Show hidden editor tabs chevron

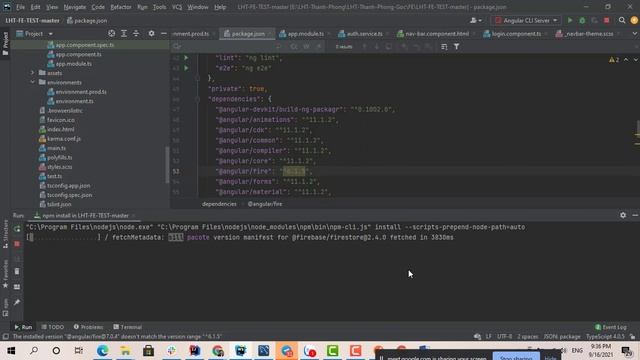[x=635, y=34]
